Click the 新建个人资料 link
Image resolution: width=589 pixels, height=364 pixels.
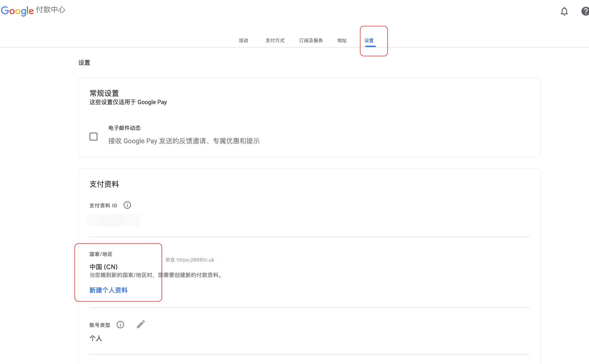coord(108,290)
